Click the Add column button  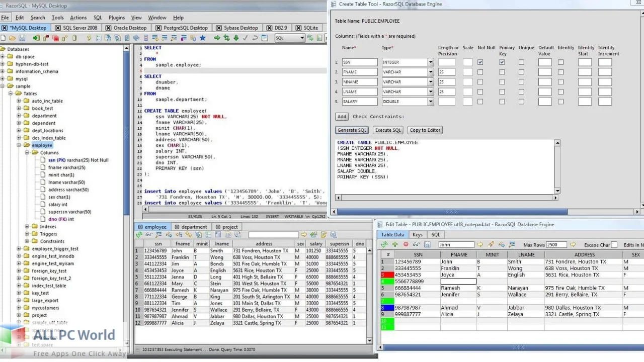342,117
